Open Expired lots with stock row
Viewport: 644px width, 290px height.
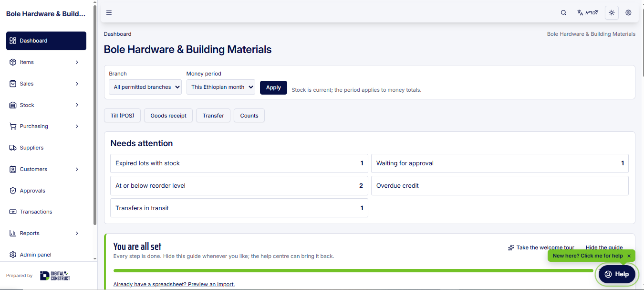click(x=239, y=163)
